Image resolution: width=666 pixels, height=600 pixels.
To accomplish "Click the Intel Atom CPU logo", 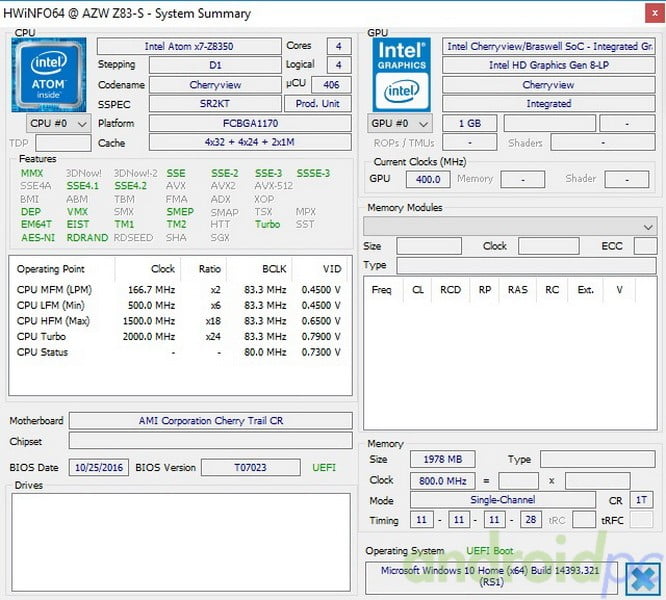I will pos(47,74).
